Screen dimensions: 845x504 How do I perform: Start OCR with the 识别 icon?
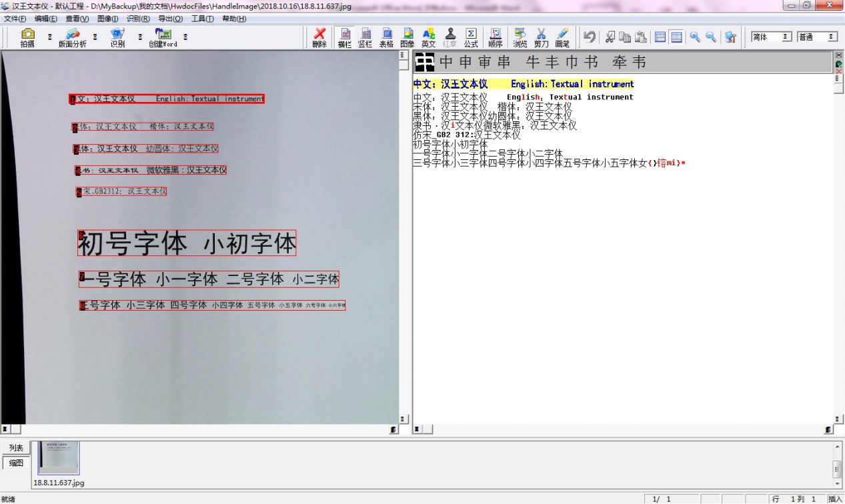click(x=117, y=37)
